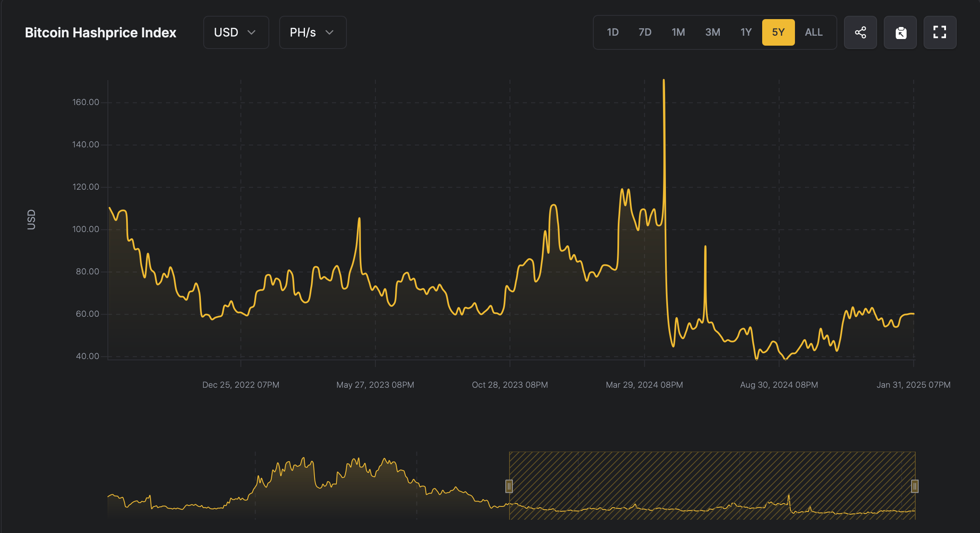
Task: Choose the 1Y time range
Action: (746, 32)
